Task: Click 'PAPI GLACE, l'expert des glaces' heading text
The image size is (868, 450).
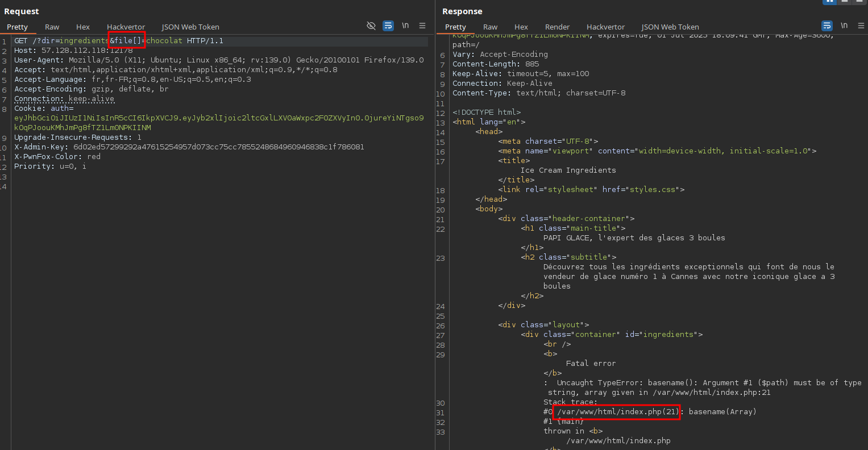Action: point(634,238)
